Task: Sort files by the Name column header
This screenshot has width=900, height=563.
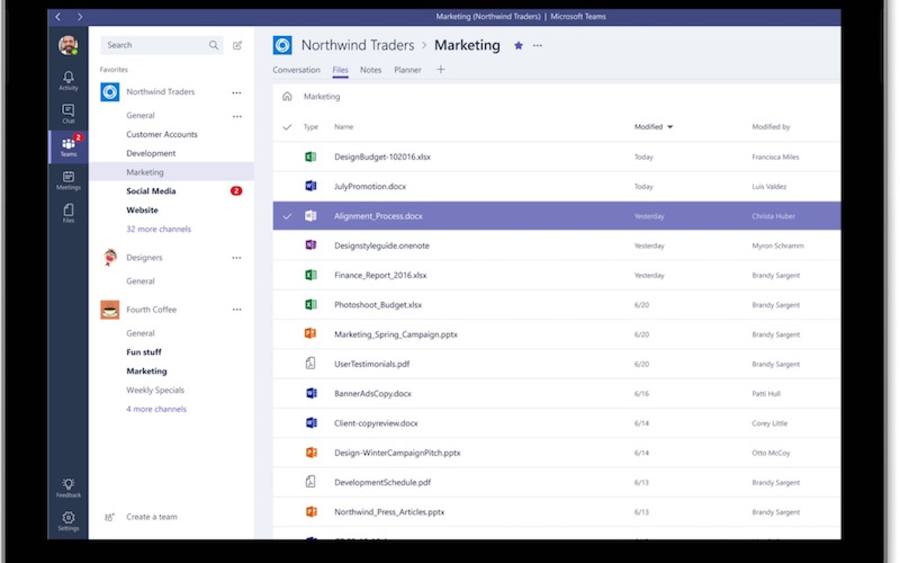Action: coord(344,127)
